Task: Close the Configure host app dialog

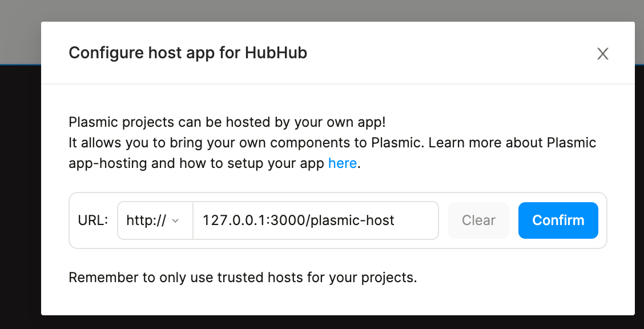Action: [602, 54]
